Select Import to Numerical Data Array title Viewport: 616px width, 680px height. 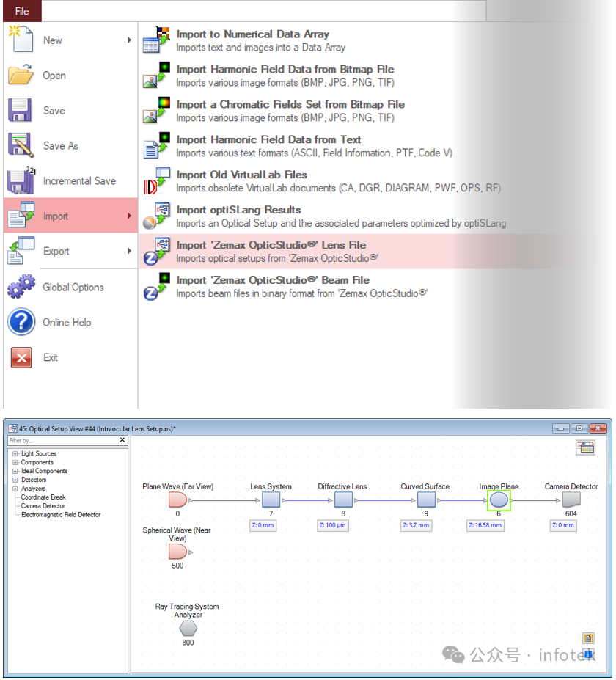(252, 34)
